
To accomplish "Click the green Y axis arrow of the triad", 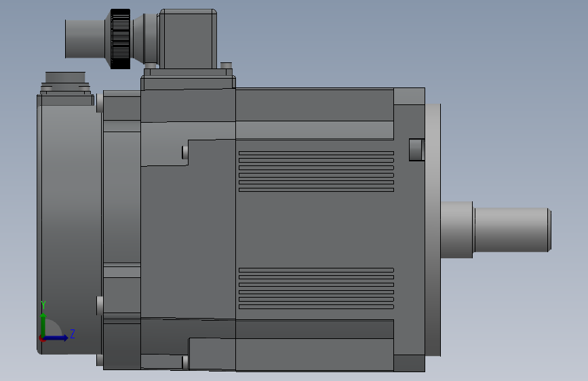I will tap(43, 324).
